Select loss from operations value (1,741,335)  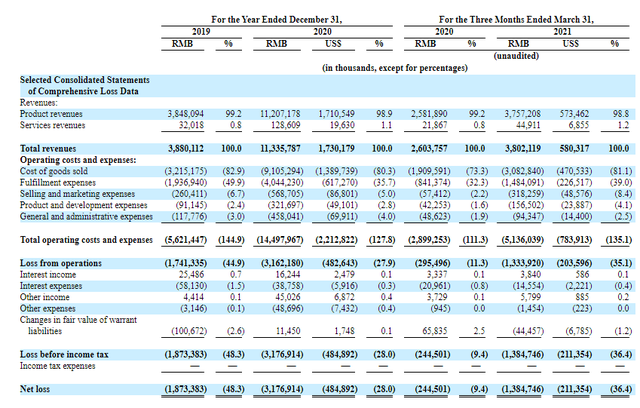(186, 263)
